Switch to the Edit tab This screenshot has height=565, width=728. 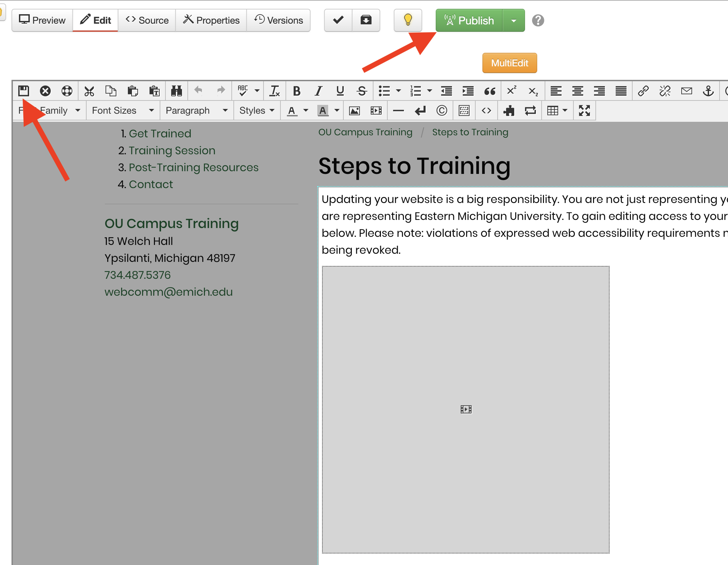[95, 20]
